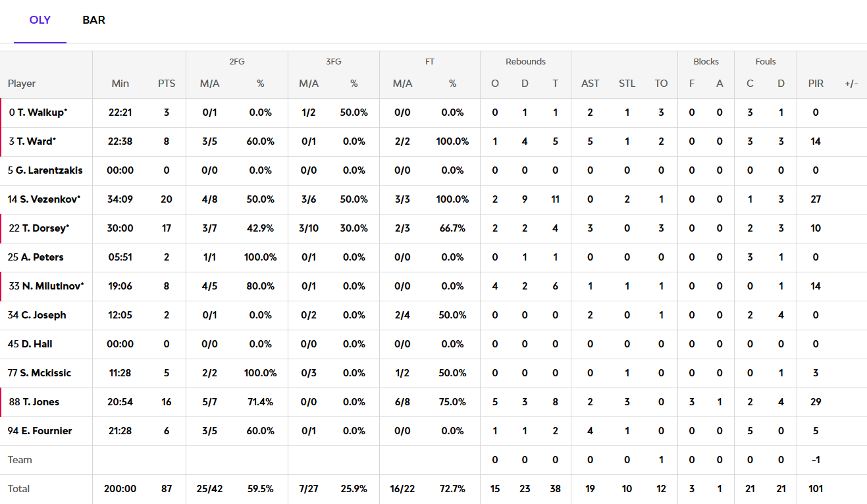Click A. Peters player name
The width and height of the screenshot is (867, 504).
click(41, 257)
